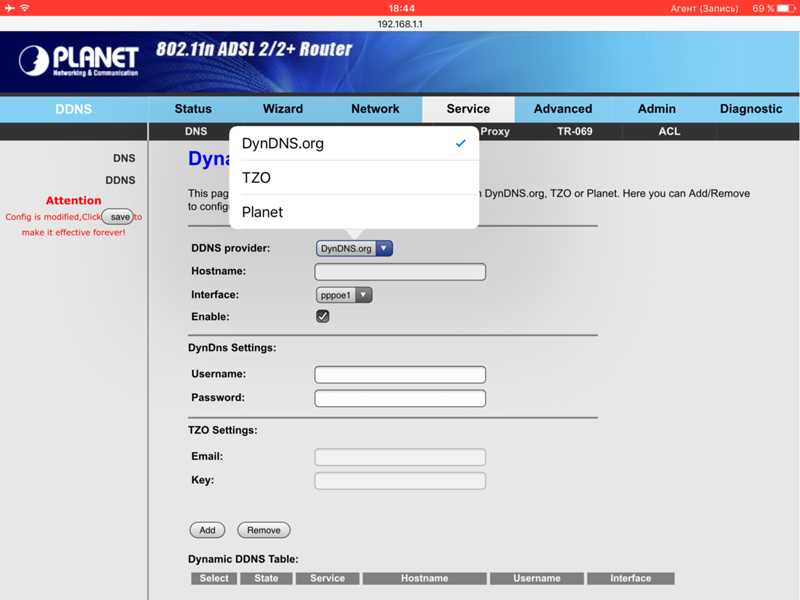The width and height of the screenshot is (800, 600).
Task: Open the DDNS provider dropdown
Action: pyautogui.click(x=354, y=248)
